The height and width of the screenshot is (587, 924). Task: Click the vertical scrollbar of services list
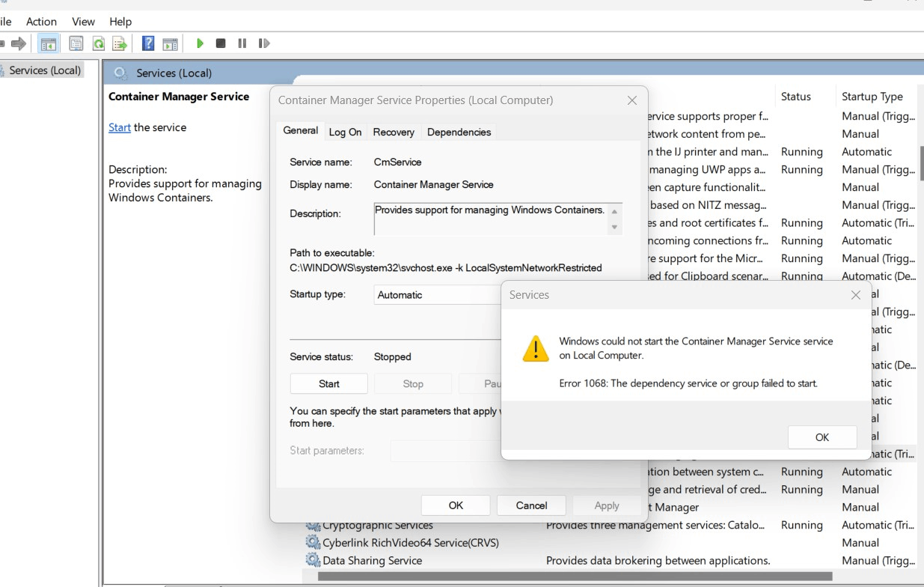(920, 165)
